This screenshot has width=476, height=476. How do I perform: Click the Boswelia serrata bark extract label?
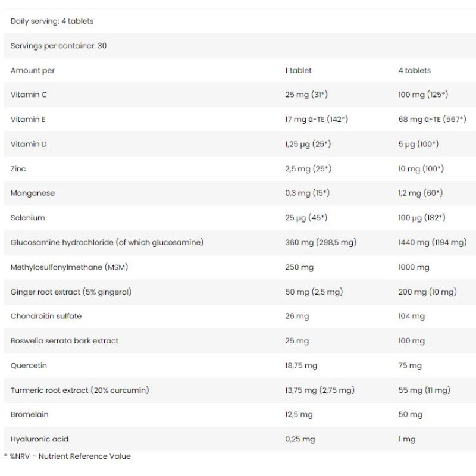[64, 341]
